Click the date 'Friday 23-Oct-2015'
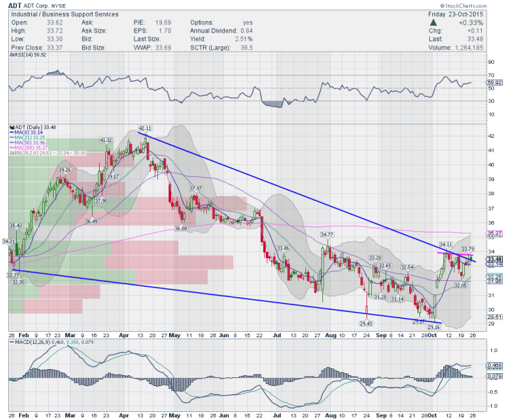The width and height of the screenshot is (509, 420). 455,14
